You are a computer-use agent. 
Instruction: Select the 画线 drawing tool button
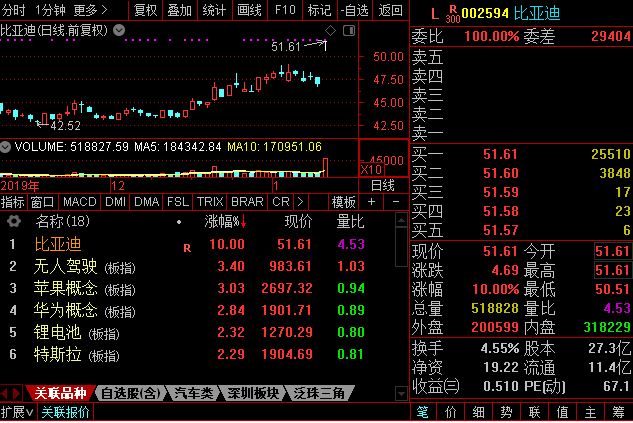pyautogui.click(x=249, y=10)
